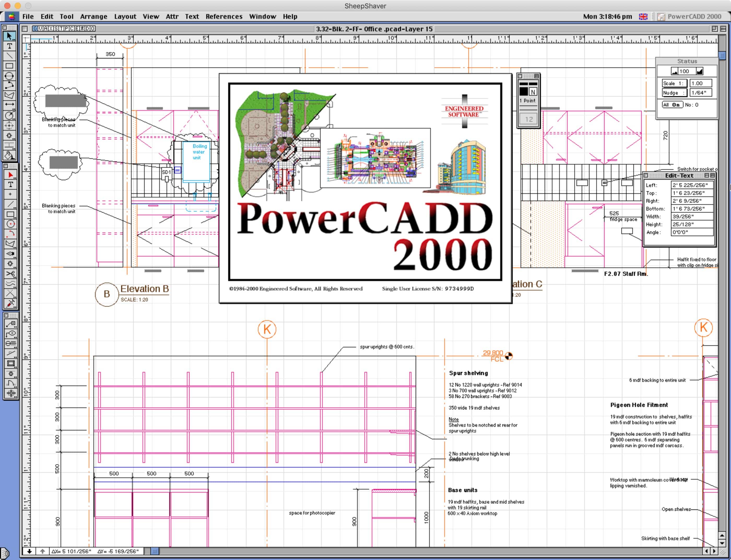The width and height of the screenshot is (731, 560).
Task: Click the scroll right arrow at the bottom right
Action: click(x=714, y=551)
